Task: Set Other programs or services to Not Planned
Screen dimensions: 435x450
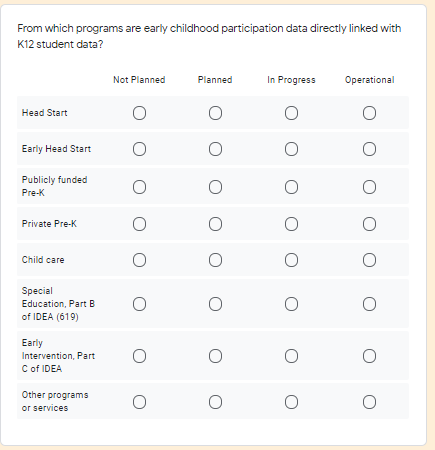Action: (x=139, y=402)
